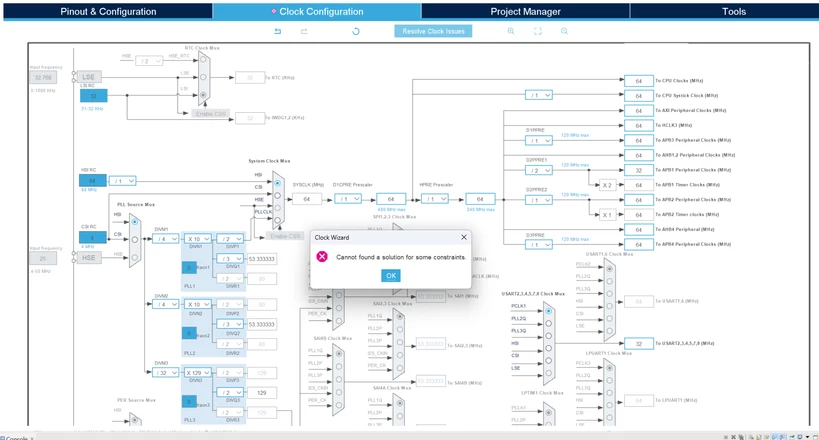Open the Tools tab
The width and height of the screenshot is (819, 440).
tap(733, 11)
